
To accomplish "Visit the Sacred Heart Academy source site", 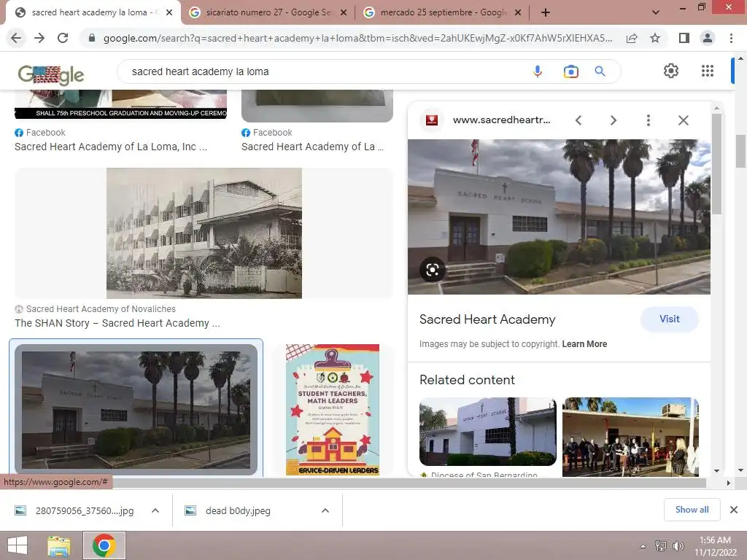I will tap(670, 319).
